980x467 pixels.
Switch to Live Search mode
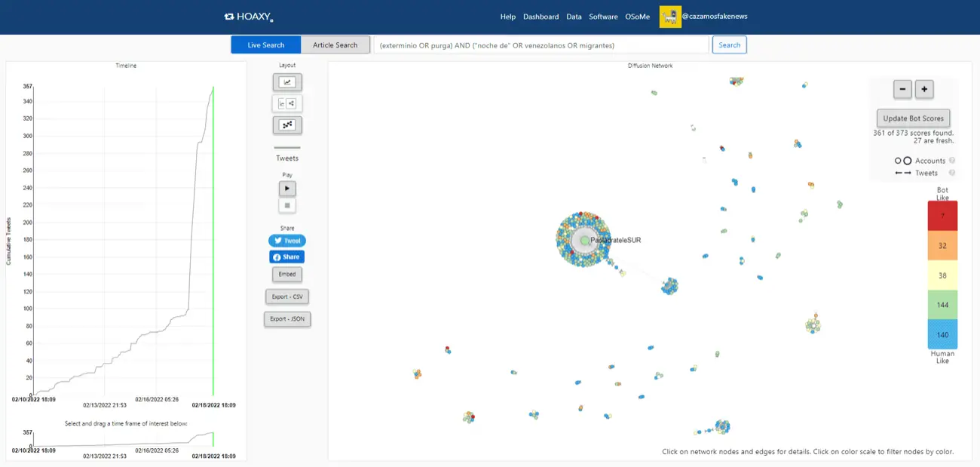(x=265, y=45)
